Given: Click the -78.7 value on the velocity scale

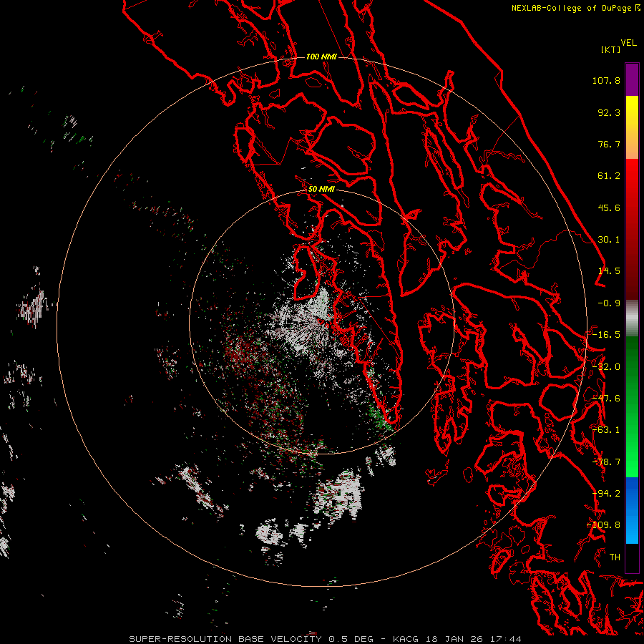Looking at the screenshot, I should 606,462.
